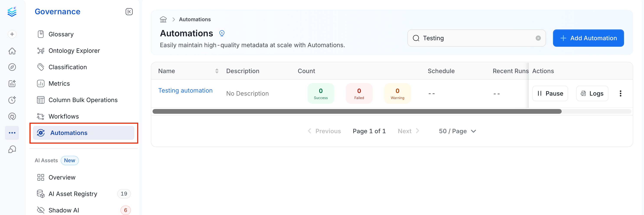This screenshot has height=215, width=644.
Task: Click the Workflows icon
Action: tap(41, 117)
